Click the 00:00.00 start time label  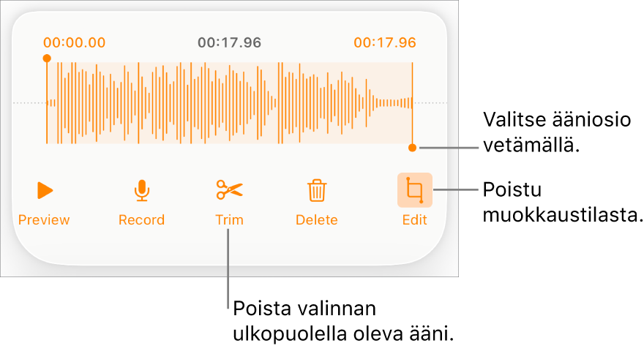point(75,42)
